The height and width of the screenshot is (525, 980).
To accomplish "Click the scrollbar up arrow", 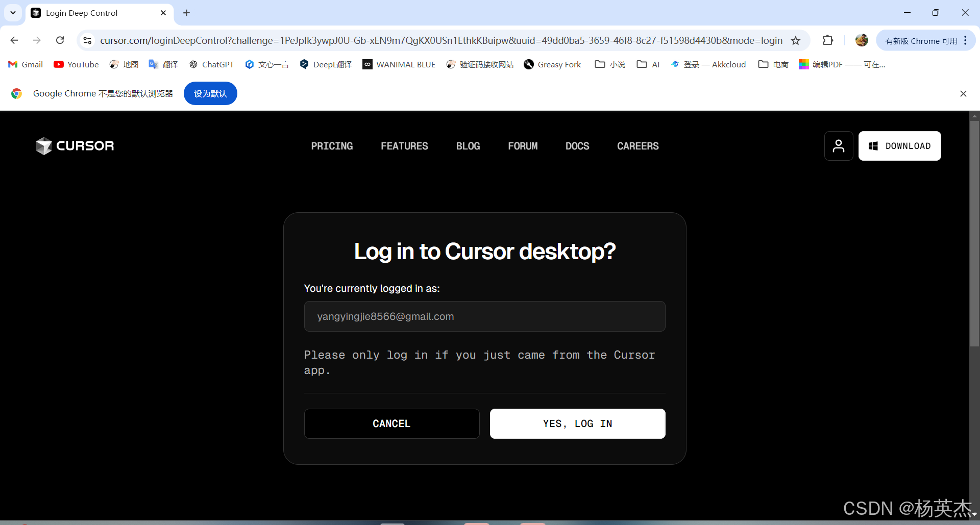I will click(x=974, y=116).
